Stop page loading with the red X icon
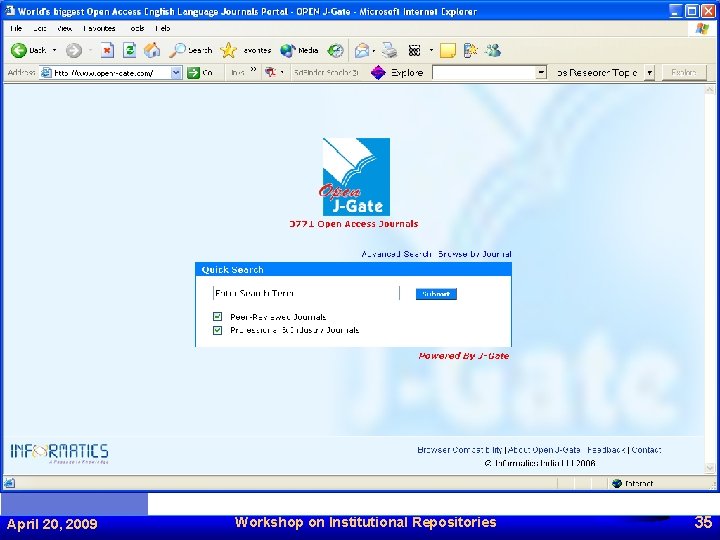The height and width of the screenshot is (540, 720). pos(107,50)
